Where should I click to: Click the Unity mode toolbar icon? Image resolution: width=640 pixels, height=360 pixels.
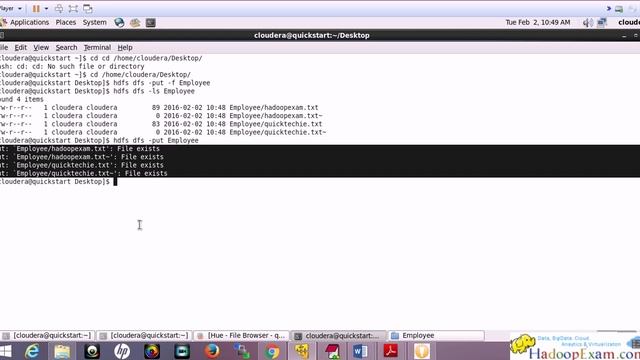pos(88,9)
